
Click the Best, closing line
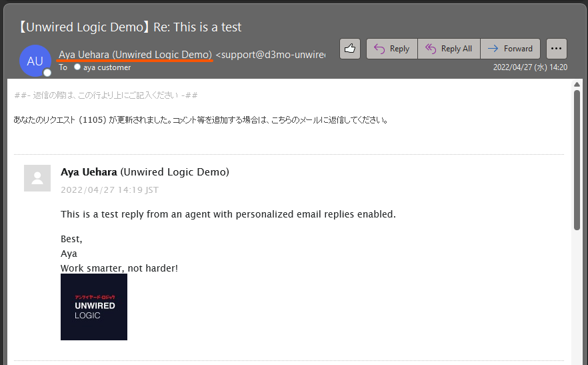click(x=71, y=239)
